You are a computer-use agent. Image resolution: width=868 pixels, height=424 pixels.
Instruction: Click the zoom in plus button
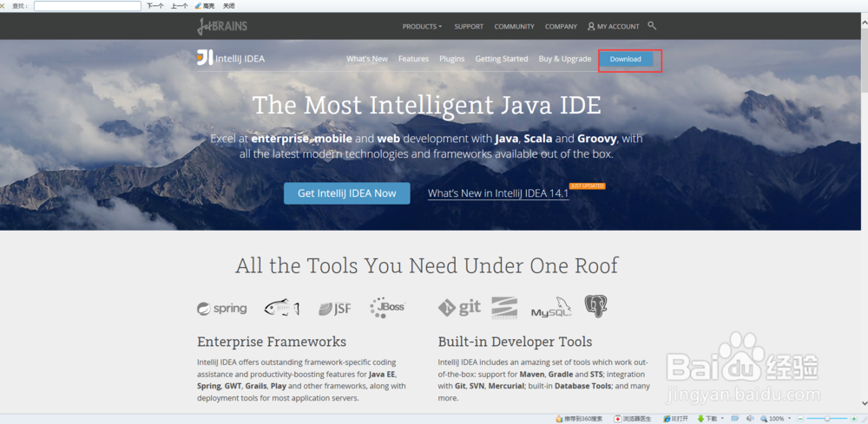click(x=853, y=419)
